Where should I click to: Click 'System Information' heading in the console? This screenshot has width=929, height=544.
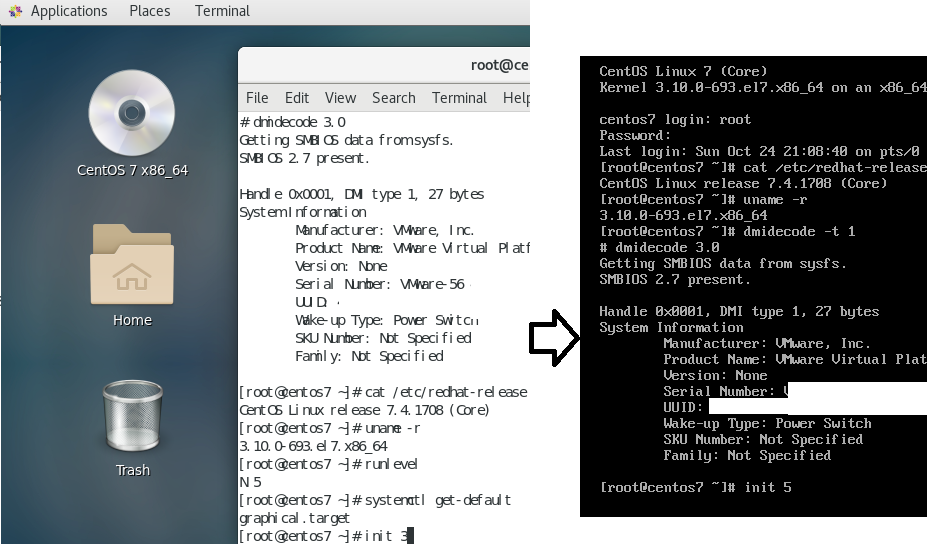[671, 328]
